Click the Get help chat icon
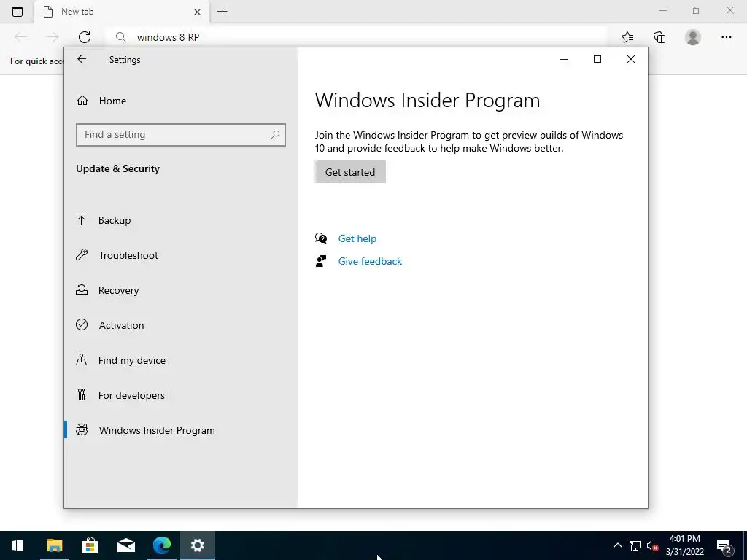The width and height of the screenshot is (747, 560). click(321, 238)
